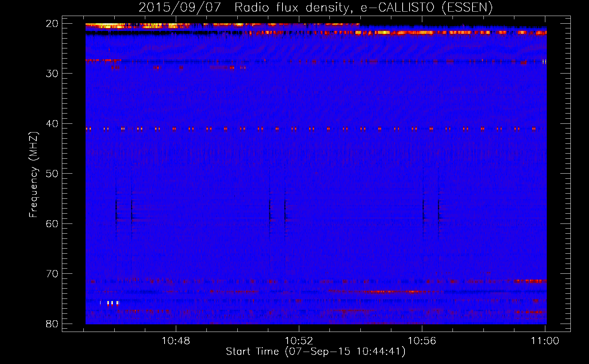Click the time tick label "10:52"
Viewport: 589px width, 364px height.
pos(299,341)
